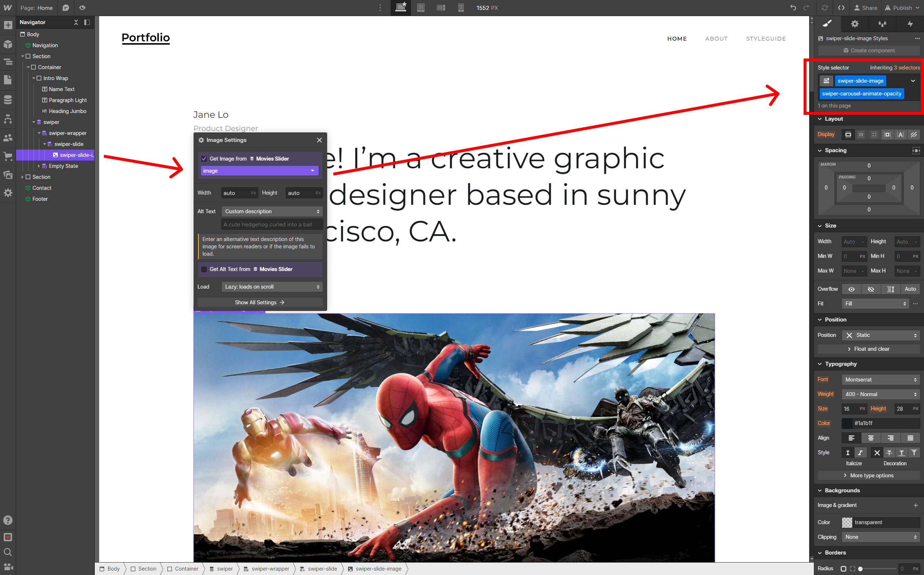Screen dimensions: 924x575
Task: Set overflow to hidden
Action: 871,289
